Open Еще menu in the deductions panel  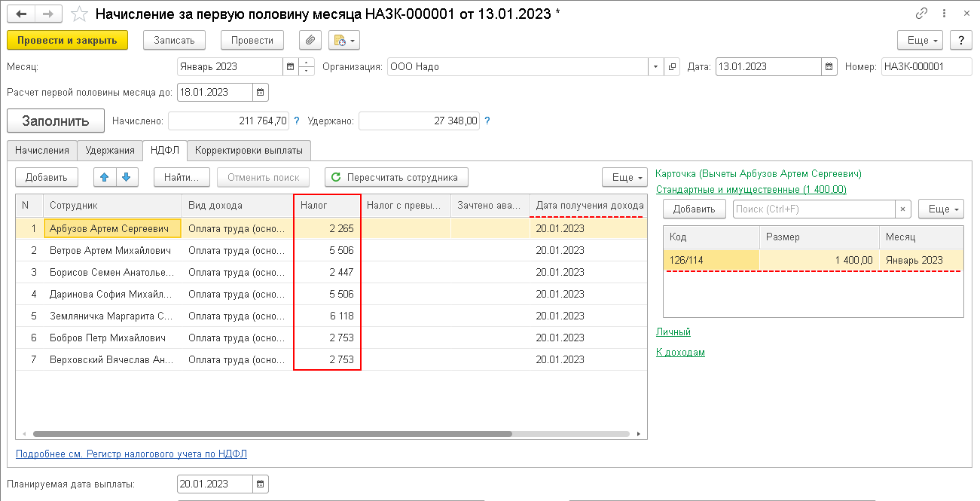coord(941,209)
